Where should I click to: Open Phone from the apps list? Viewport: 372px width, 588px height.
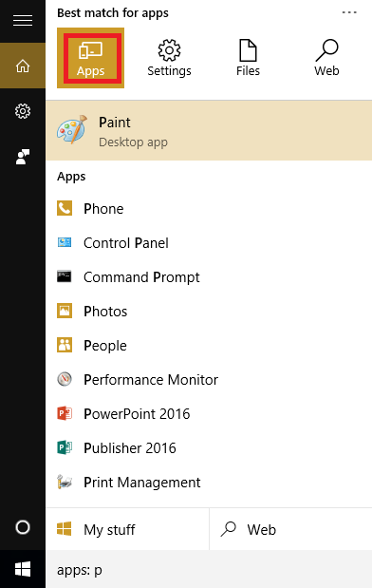coord(209,209)
